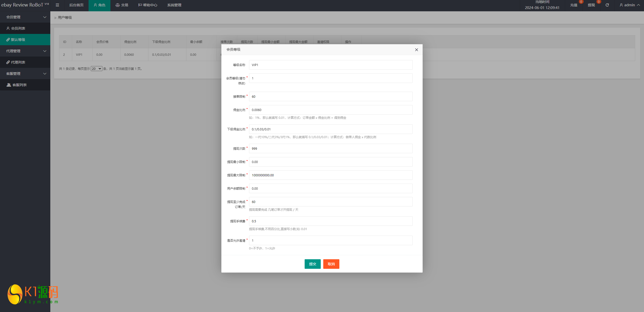
Task: Open the 帮助中心 top menu
Action: [148, 5]
